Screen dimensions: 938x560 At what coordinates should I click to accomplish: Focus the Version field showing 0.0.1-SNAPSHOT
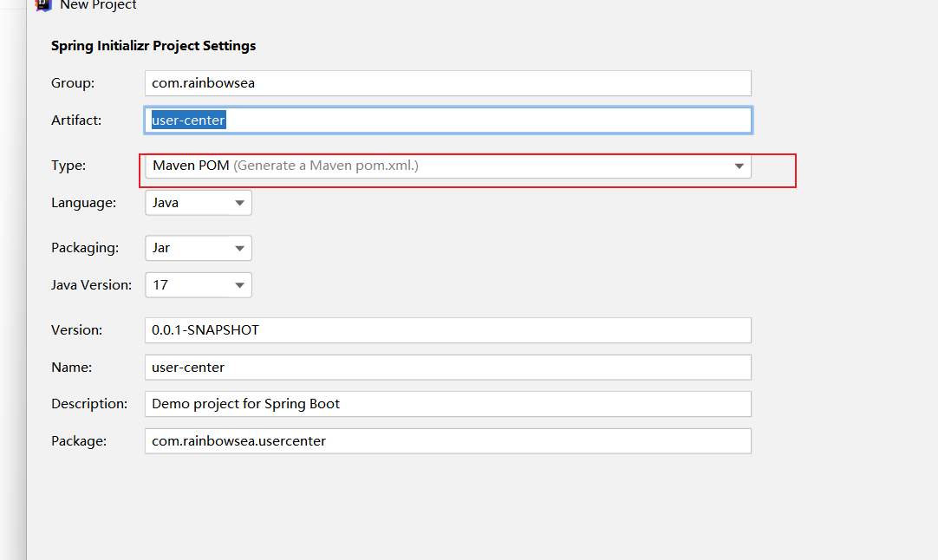click(x=447, y=330)
